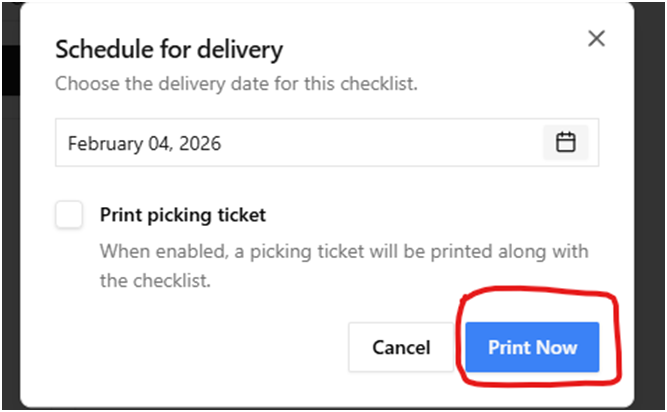This screenshot has width=667, height=412.
Task: Close the Schedule for delivery dialog
Action: (596, 39)
